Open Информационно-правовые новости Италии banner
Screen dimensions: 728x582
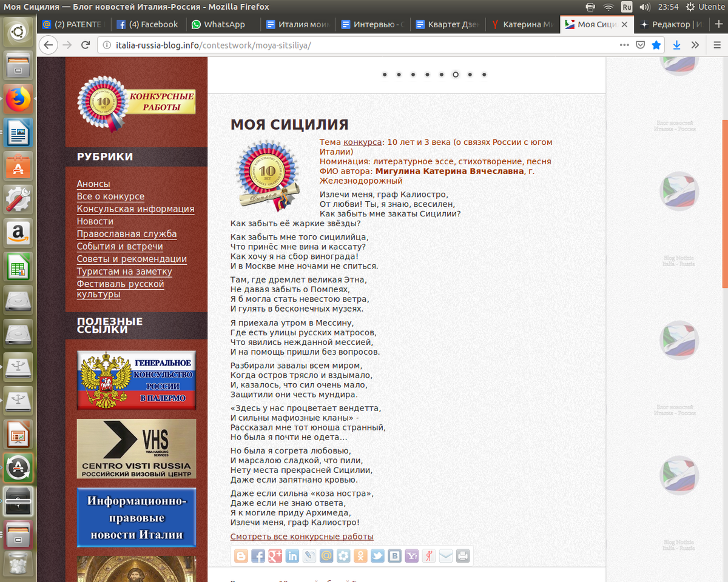pyautogui.click(x=136, y=518)
